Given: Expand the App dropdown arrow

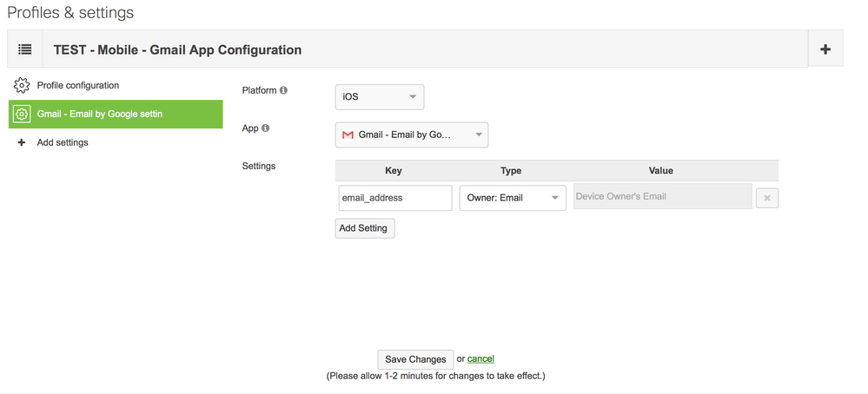Looking at the screenshot, I should tap(478, 135).
